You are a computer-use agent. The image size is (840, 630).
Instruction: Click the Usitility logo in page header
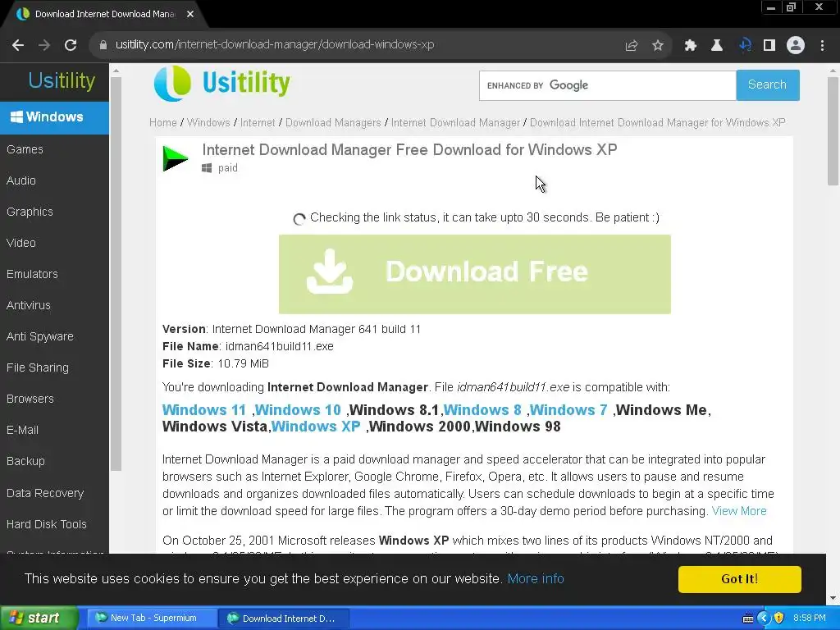tap(221, 83)
